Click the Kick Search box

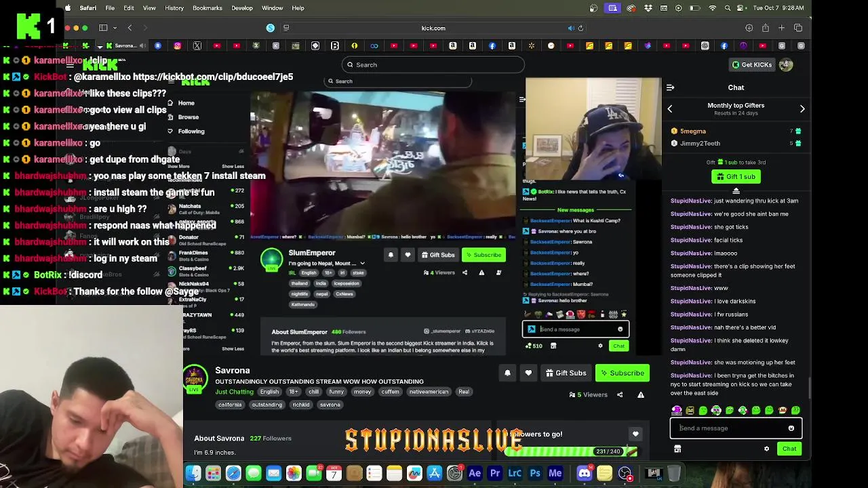tap(433, 65)
